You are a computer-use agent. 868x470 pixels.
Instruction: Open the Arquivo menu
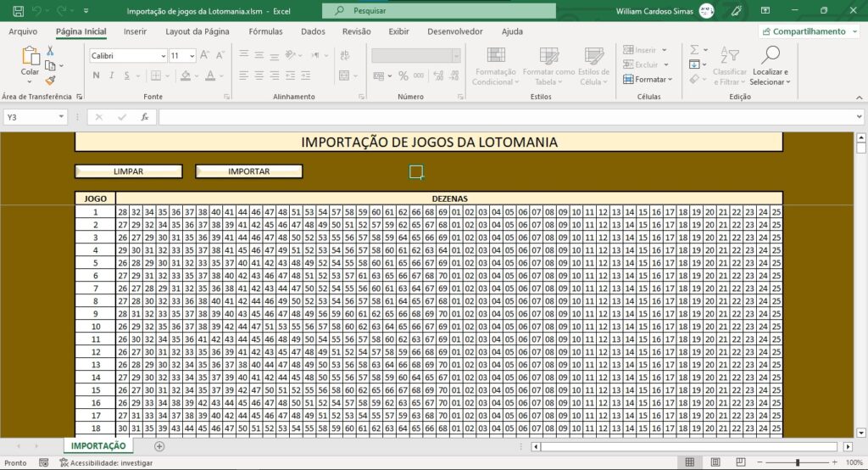(23, 31)
